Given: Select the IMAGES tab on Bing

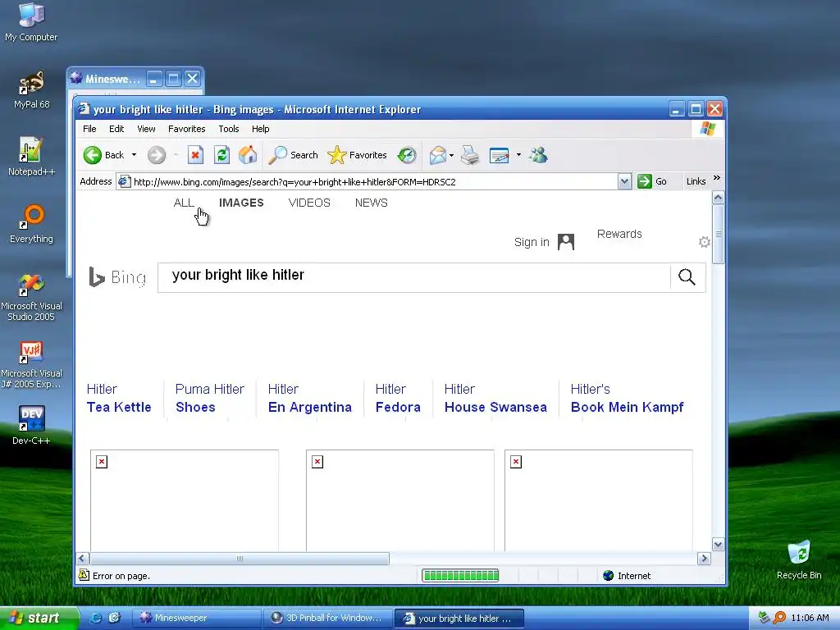Looking at the screenshot, I should [241, 203].
